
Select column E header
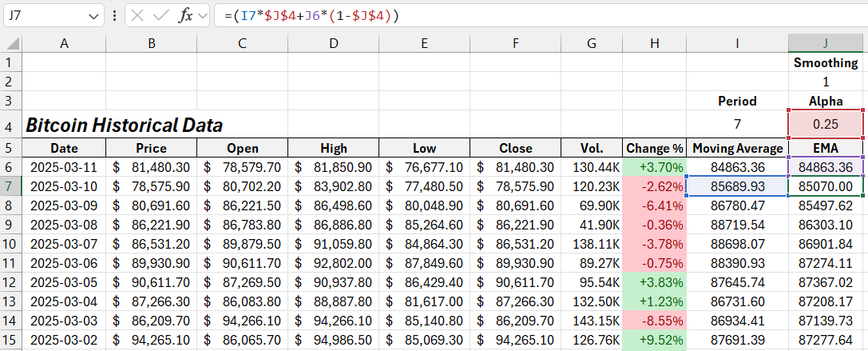[424, 43]
